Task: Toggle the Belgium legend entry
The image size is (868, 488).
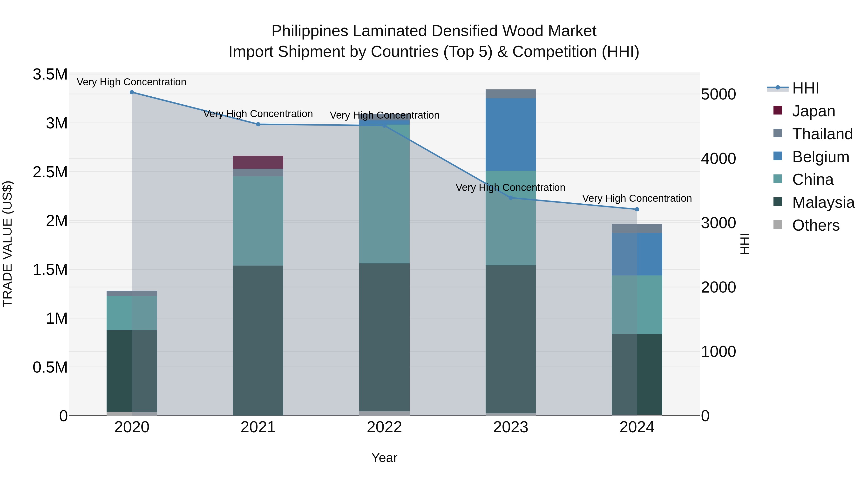Action: (811, 157)
